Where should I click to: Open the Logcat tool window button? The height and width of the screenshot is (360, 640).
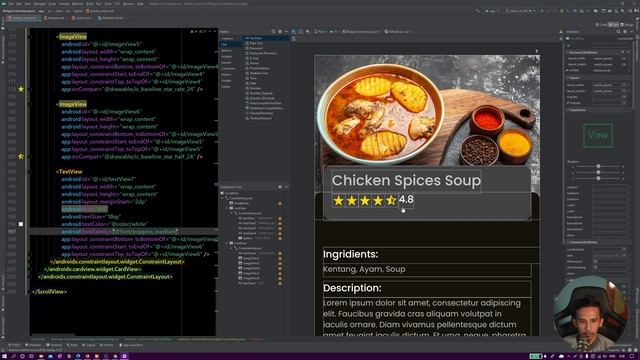(88, 345)
